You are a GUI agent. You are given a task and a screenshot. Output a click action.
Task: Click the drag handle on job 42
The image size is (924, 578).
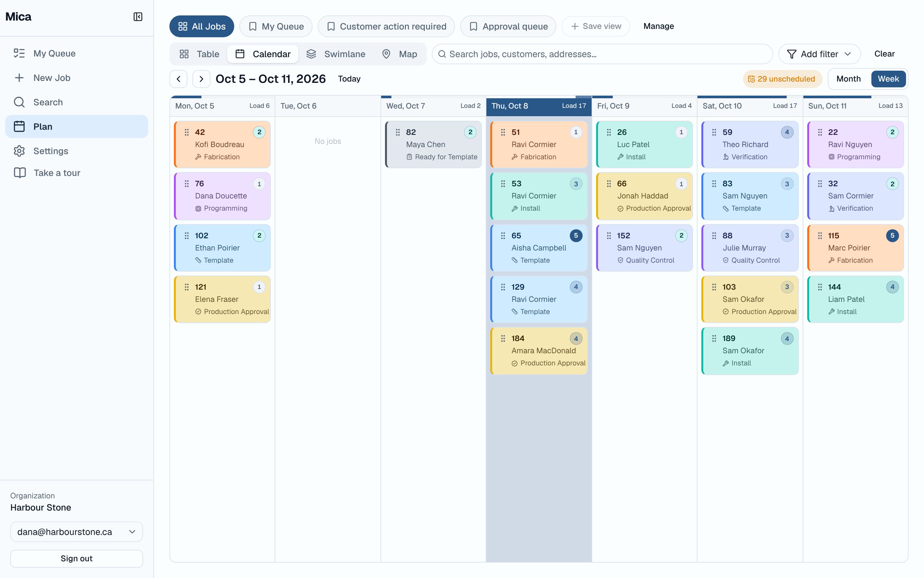[187, 132]
